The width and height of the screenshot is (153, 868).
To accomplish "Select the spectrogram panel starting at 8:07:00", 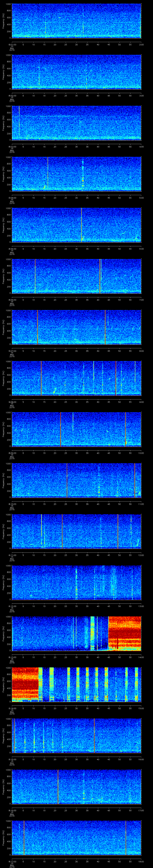I will tap(76, 327).
